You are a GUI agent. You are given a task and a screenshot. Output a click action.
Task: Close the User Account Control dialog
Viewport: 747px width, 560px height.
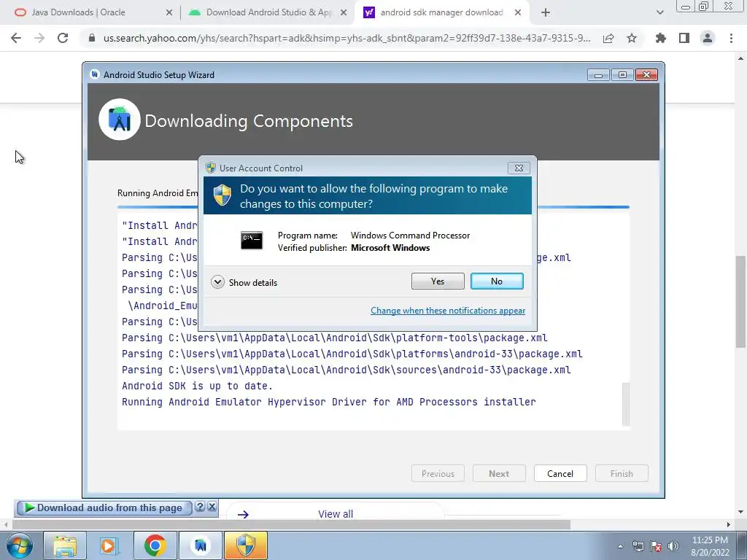(x=519, y=168)
